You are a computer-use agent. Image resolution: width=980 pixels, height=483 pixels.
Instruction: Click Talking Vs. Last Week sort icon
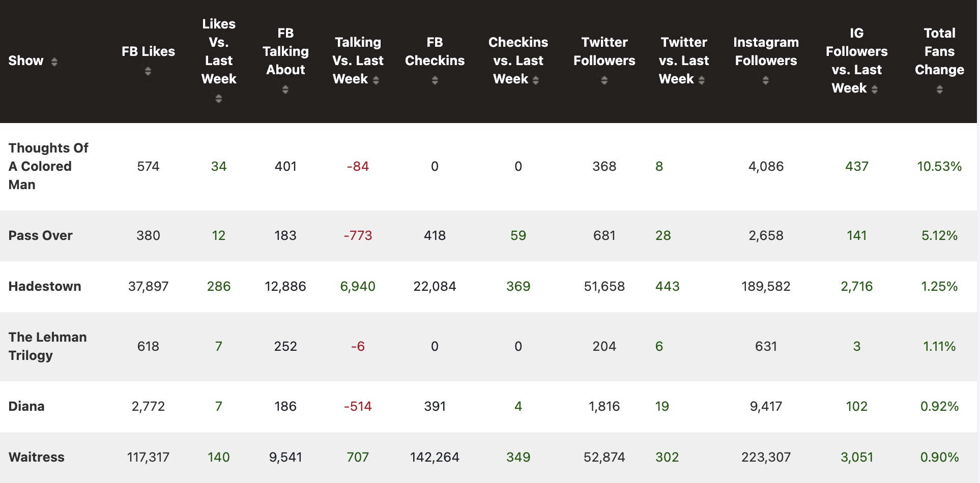tap(376, 80)
